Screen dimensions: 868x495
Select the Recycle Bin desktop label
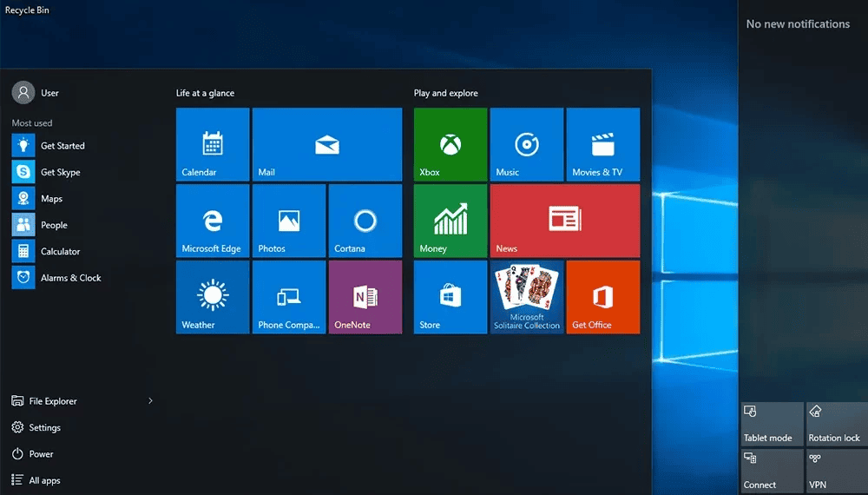click(x=27, y=10)
